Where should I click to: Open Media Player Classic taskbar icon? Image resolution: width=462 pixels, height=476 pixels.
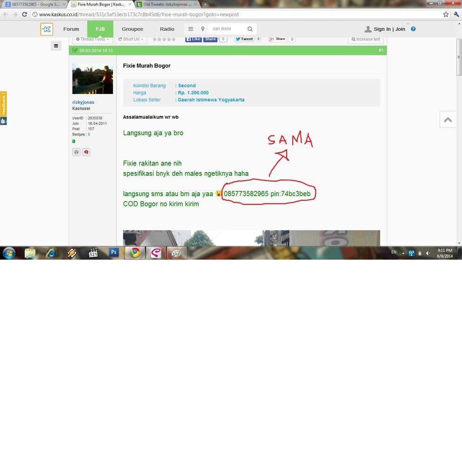point(93,253)
